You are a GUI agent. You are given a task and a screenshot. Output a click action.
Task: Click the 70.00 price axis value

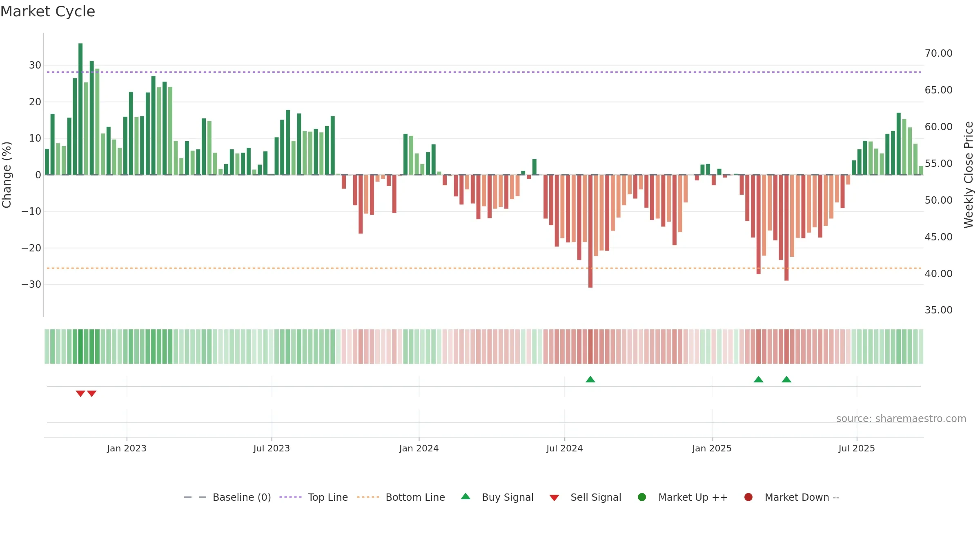coord(938,53)
